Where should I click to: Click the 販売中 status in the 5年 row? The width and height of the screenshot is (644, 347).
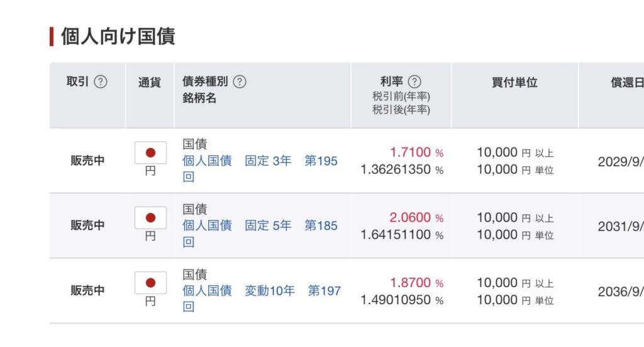pos(87,225)
